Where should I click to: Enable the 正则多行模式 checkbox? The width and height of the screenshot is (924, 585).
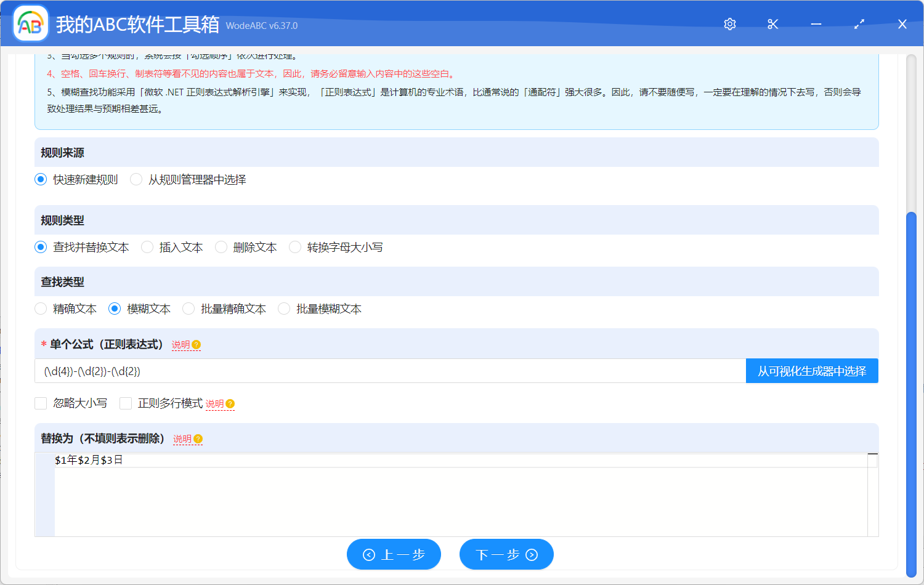click(126, 403)
